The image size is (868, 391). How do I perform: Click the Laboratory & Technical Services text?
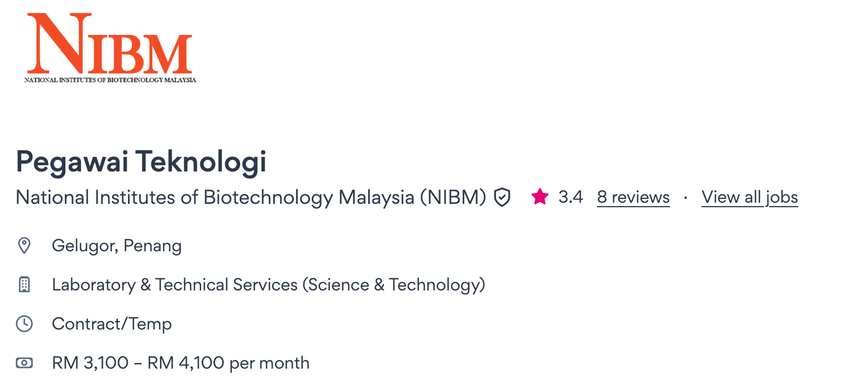click(175, 285)
